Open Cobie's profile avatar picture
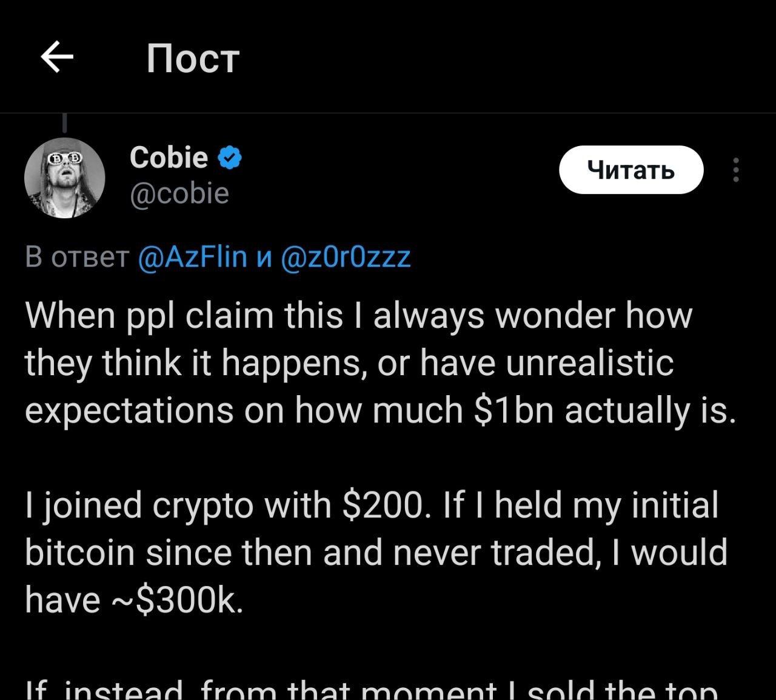Viewport: 776px width, 700px height. click(65, 178)
